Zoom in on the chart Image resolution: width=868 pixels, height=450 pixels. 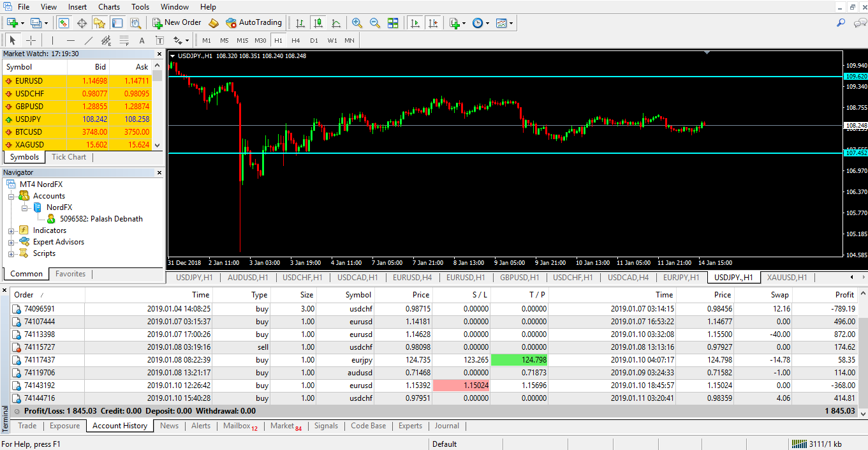pos(357,22)
